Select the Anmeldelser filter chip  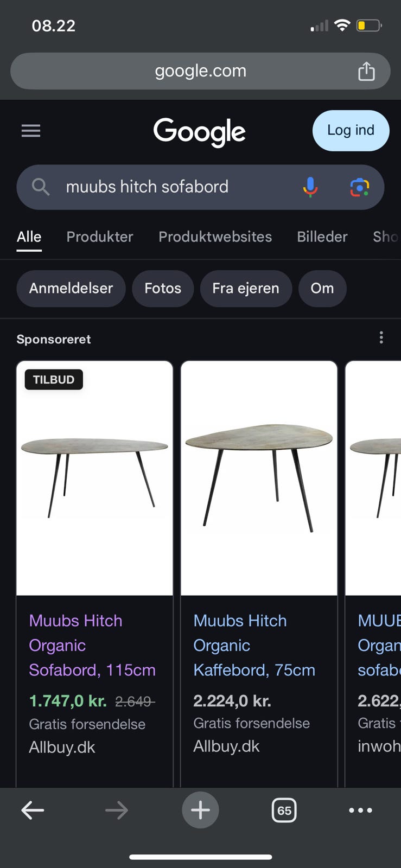coord(71,289)
